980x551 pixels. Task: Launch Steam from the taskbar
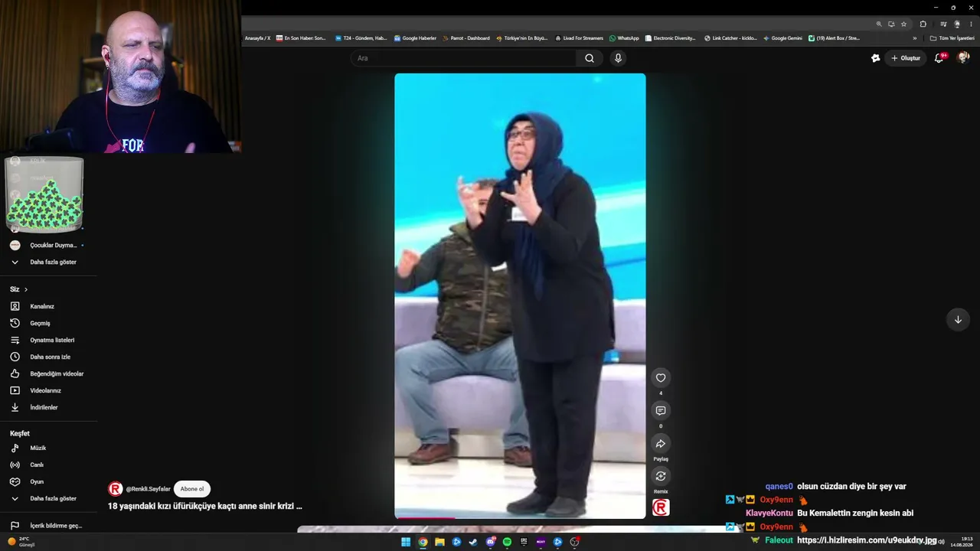(473, 542)
